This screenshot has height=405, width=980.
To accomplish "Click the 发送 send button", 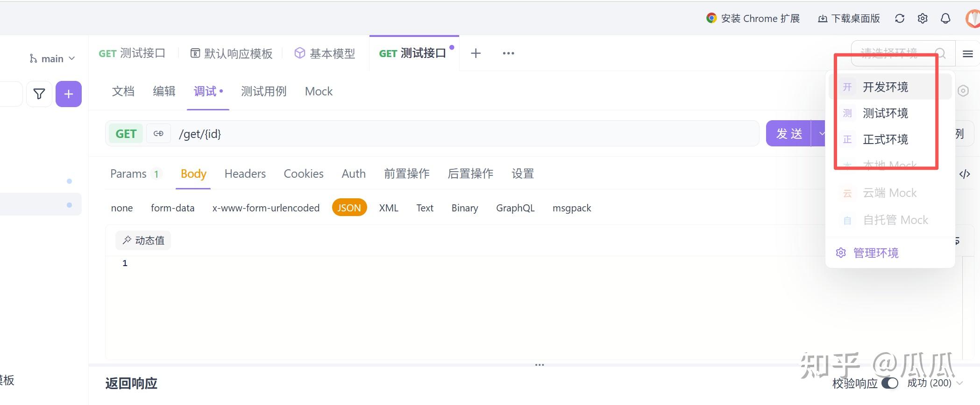I will 789,134.
